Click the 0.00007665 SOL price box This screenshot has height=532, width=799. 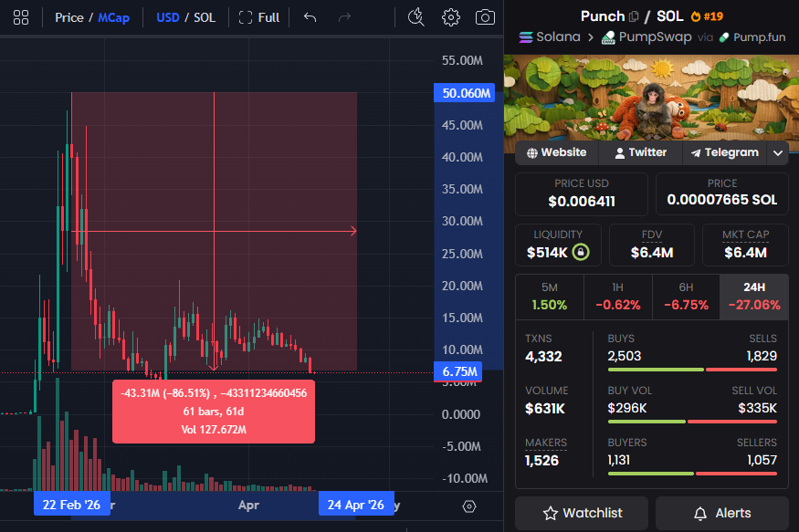[x=722, y=194]
